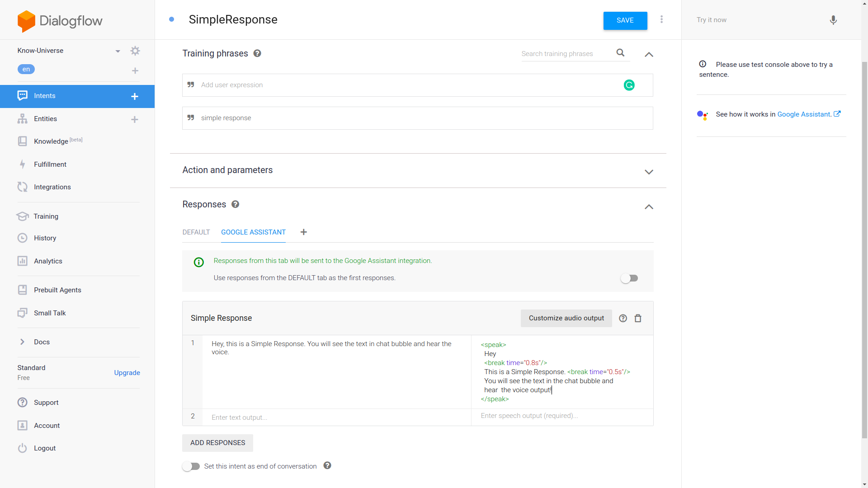Expand the Action and parameters section
Viewport: 868px width, 488px height.
pyautogui.click(x=649, y=172)
